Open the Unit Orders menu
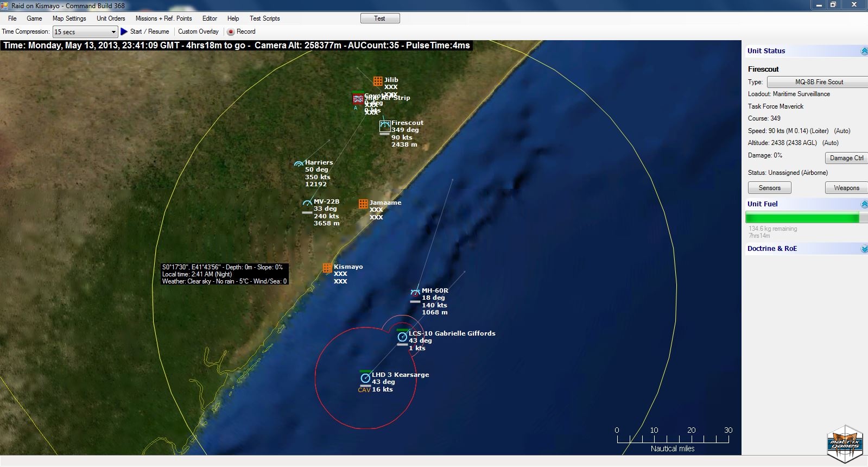 click(111, 18)
